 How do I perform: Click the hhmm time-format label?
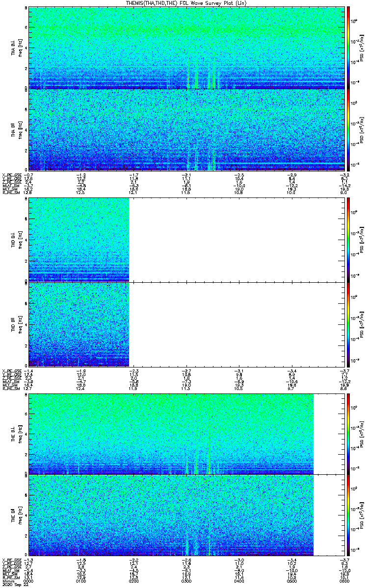tap(7, 580)
